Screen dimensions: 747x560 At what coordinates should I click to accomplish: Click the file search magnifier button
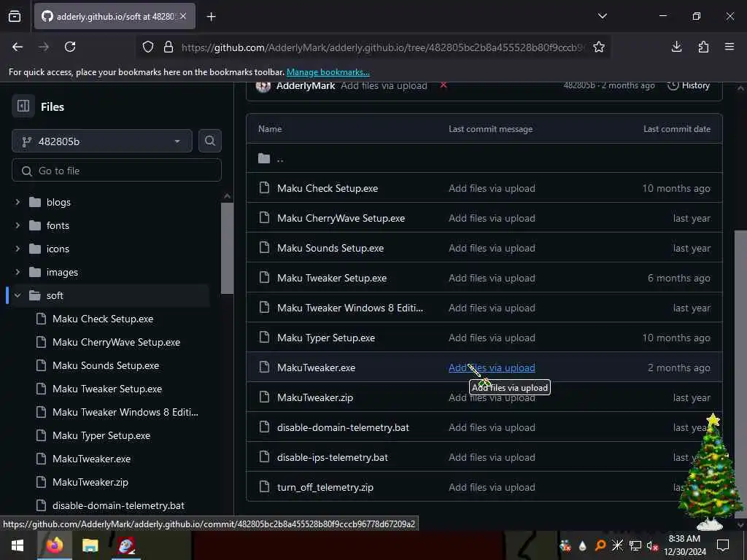[210, 141]
